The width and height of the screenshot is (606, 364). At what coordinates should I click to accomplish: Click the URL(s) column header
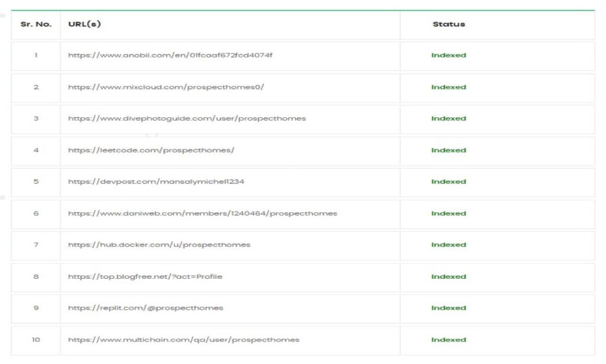[x=84, y=24]
